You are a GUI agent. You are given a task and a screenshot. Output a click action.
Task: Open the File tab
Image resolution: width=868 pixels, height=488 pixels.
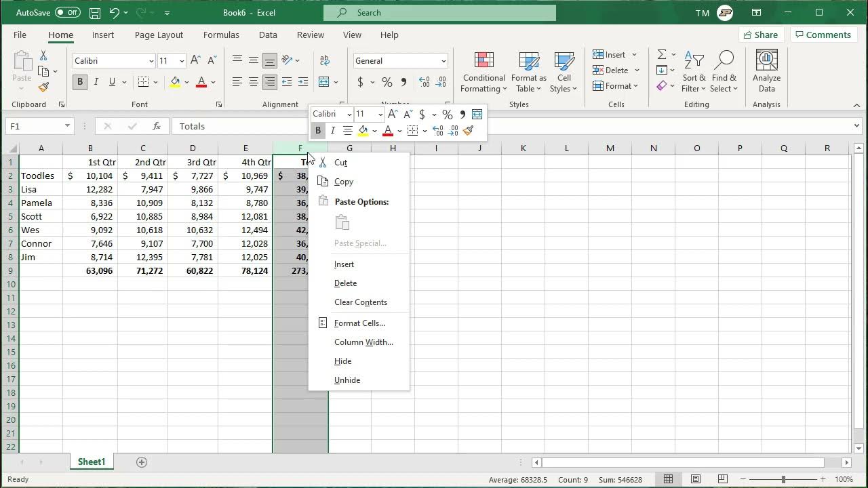coord(20,35)
